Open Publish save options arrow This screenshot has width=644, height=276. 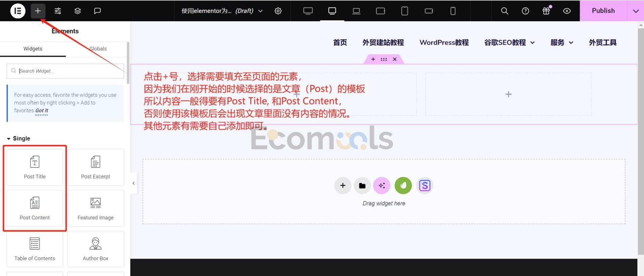tap(636, 11)
